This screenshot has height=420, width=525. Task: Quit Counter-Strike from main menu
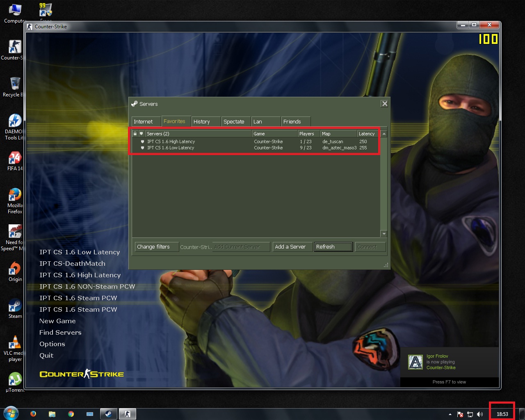pos(46,356)
